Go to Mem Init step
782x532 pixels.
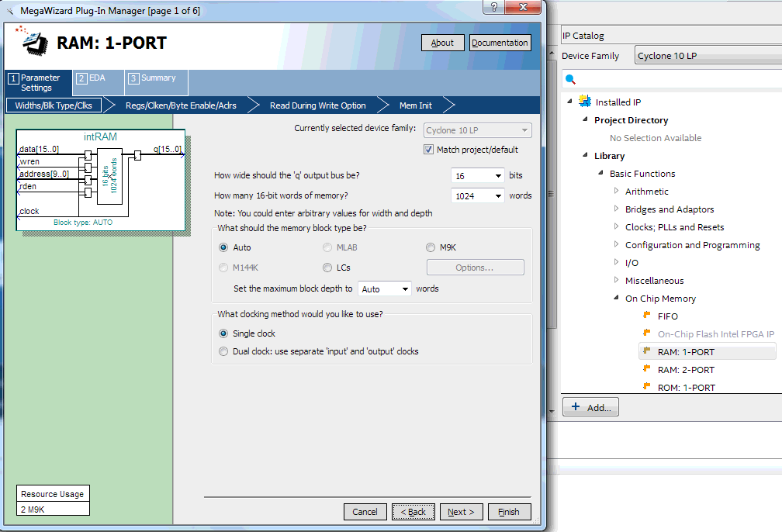pos(416,105)
